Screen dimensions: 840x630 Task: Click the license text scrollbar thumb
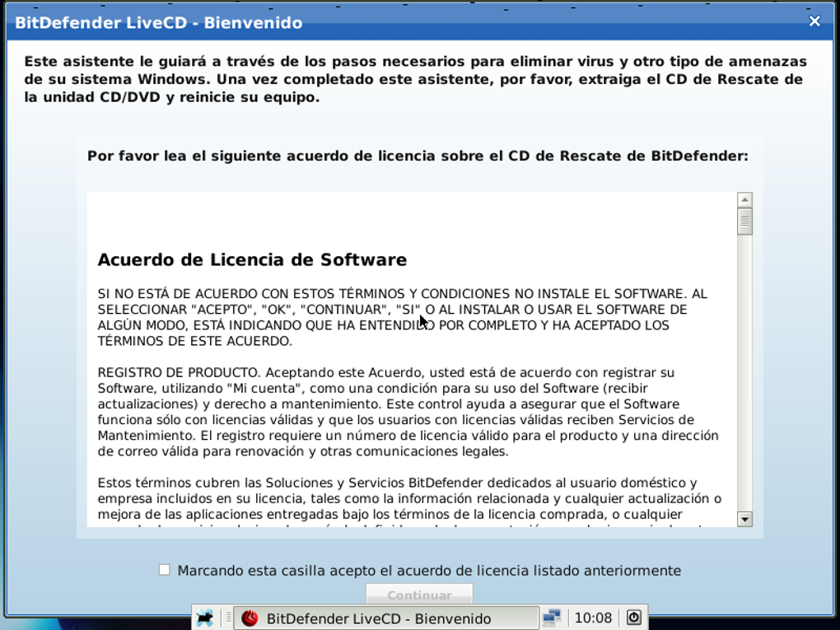click(744, 221)
